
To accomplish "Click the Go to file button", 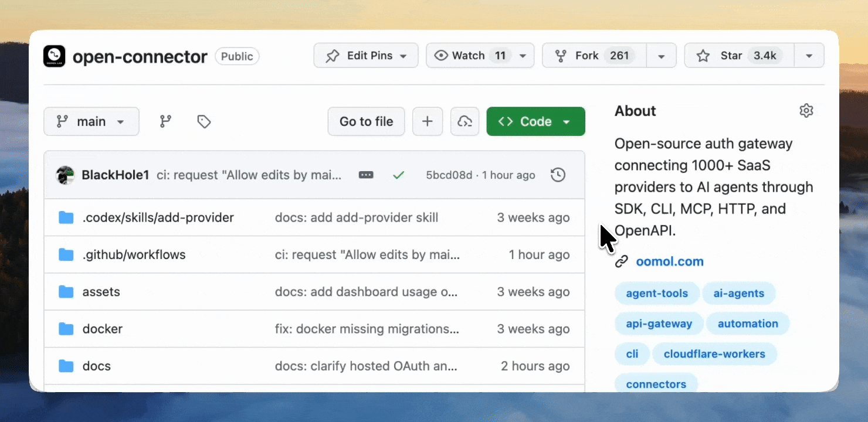I will coord(366,121).
